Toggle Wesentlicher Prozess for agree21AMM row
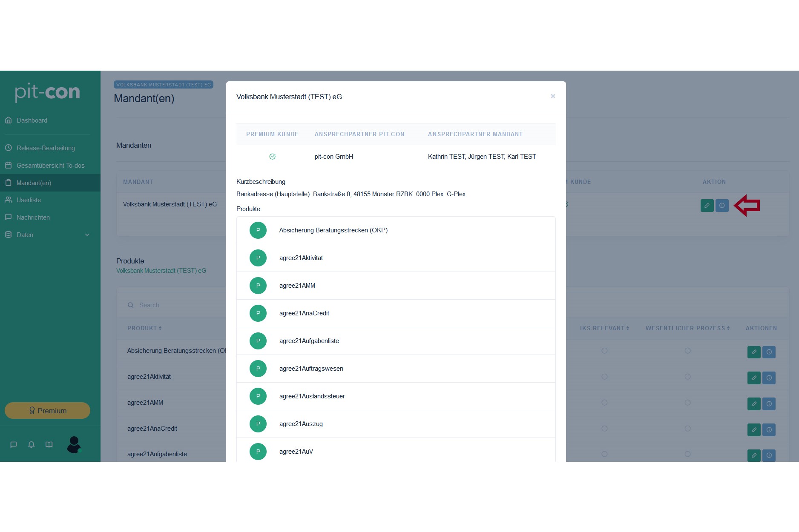799x532 pixels. click(x=687, y=403)
